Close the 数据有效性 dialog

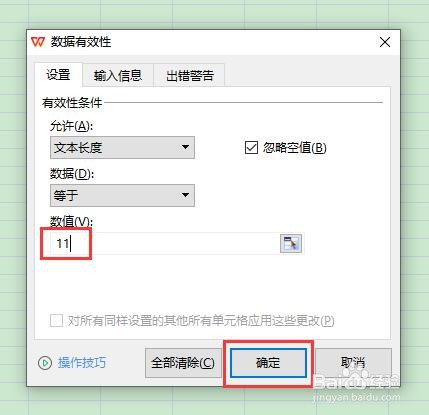[385, 42]
